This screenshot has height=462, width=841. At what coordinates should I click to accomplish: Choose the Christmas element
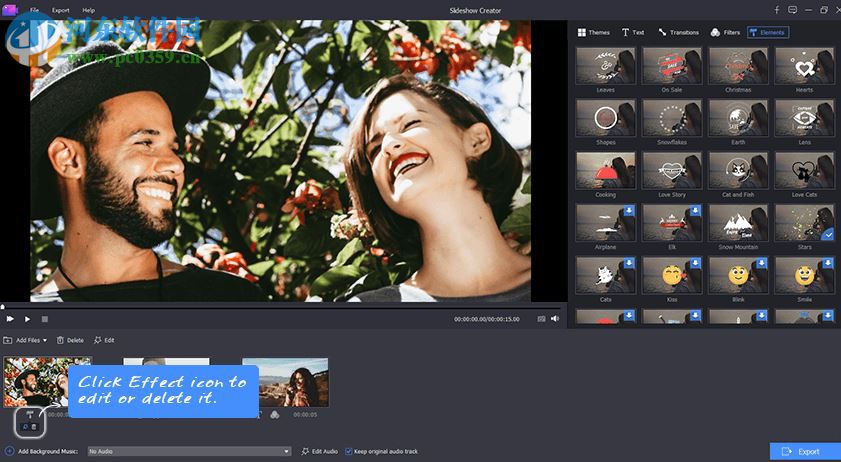coord(738,66)
